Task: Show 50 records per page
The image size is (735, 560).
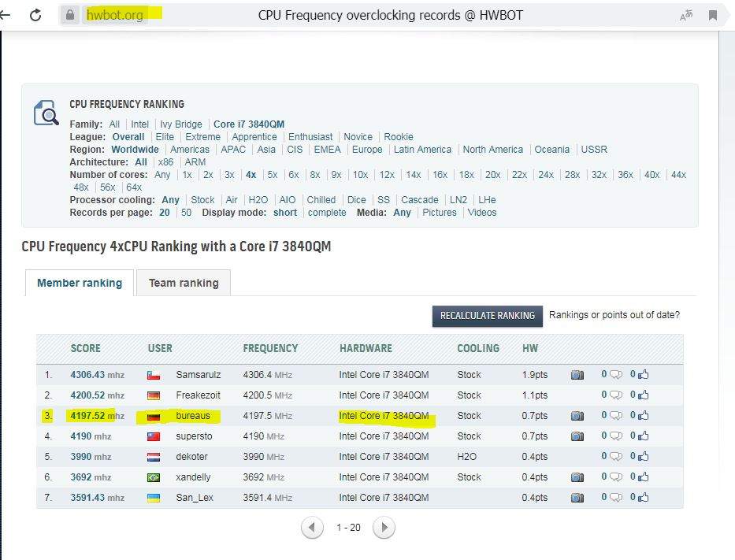Action: 186,213
